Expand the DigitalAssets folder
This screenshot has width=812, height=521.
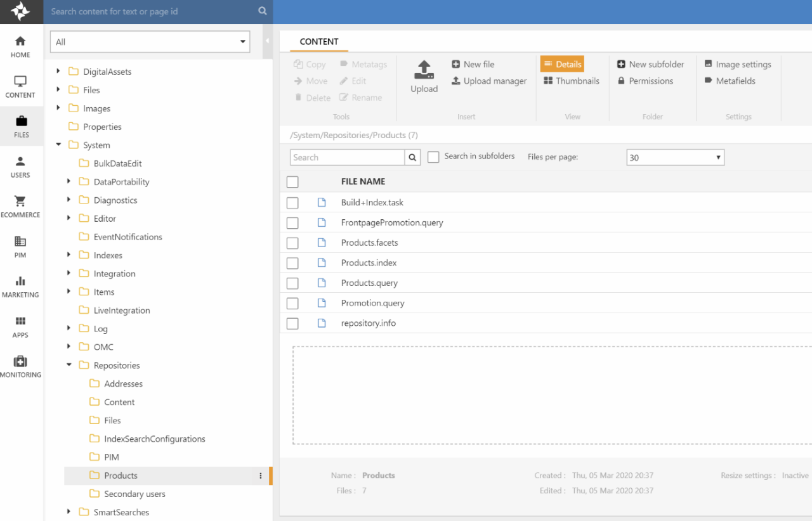(58, 72)
